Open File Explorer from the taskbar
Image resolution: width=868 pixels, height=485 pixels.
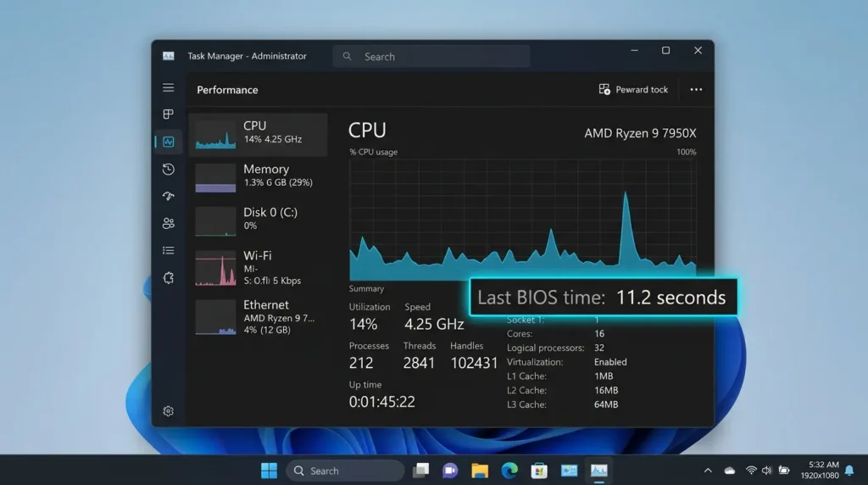[480, 471]
